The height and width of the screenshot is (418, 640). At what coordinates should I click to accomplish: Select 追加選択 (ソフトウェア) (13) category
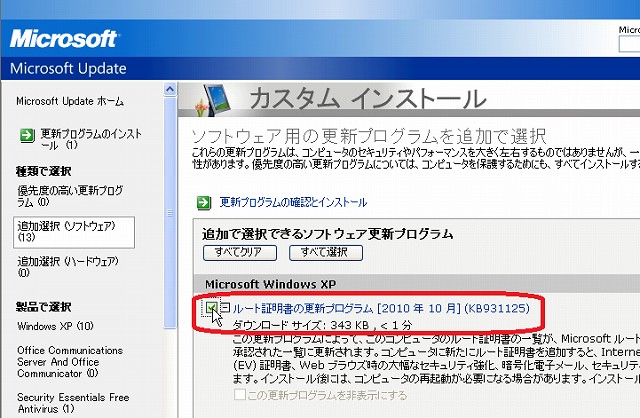point(74,232)
